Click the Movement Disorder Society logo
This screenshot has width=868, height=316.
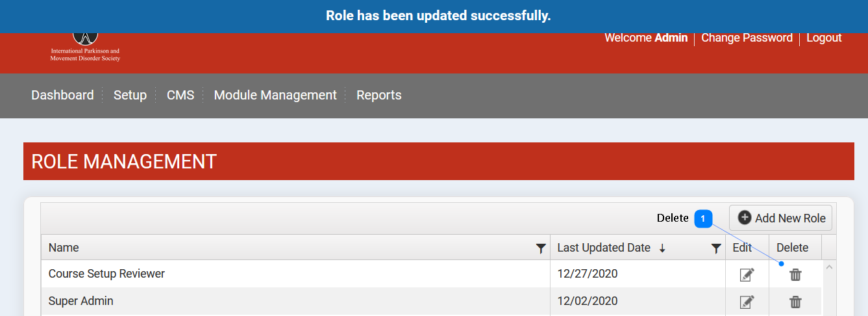click(x=85, y=47)
